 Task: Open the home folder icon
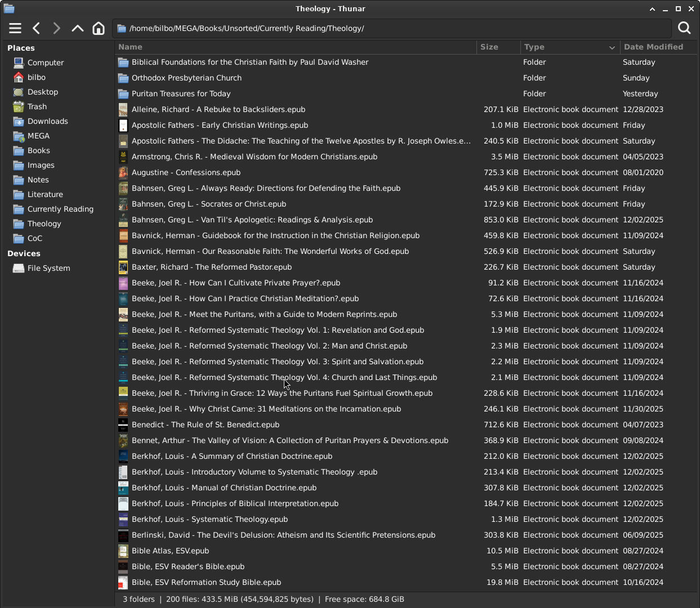[x=99, y=28]
